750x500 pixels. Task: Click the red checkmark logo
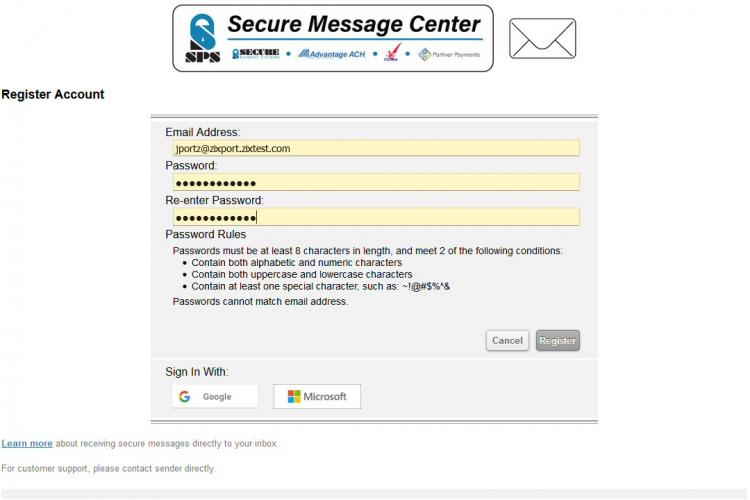(x=392, y=53)
